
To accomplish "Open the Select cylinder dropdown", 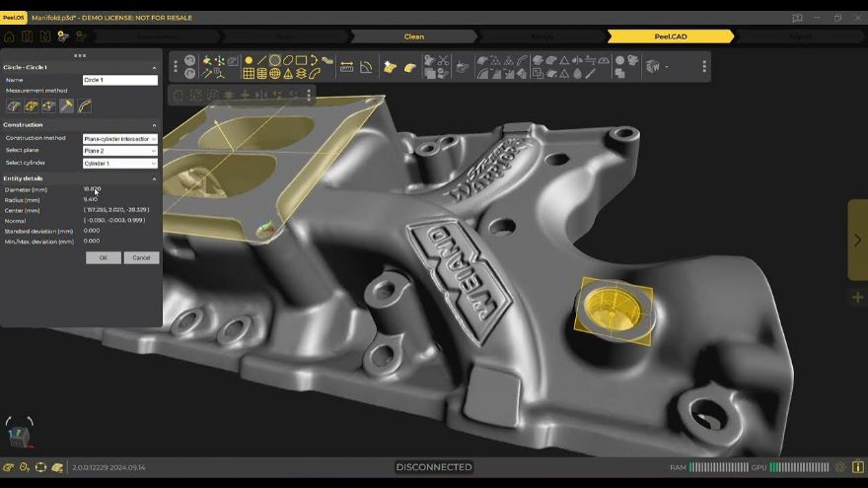I will pyautogui.click(x=120, y=164).
